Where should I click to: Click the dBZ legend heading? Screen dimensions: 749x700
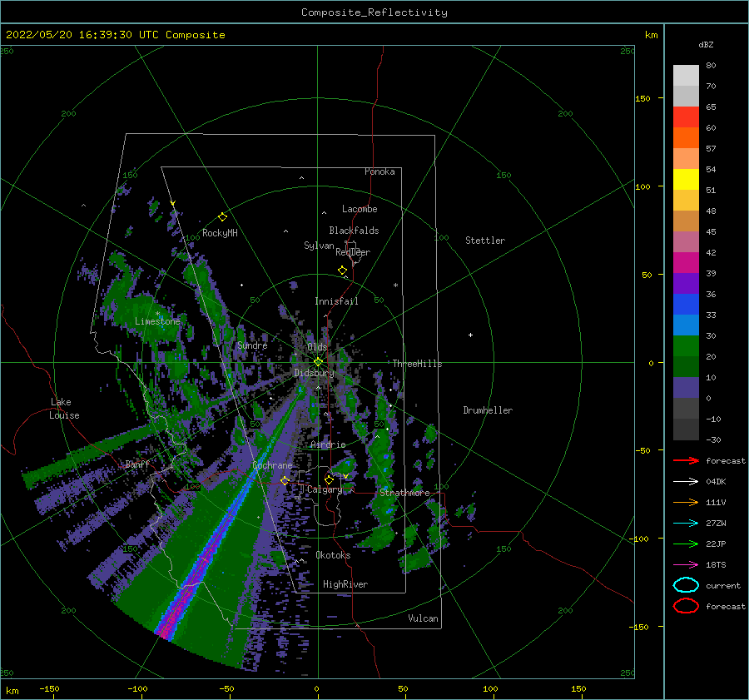(x=706, y=44)
